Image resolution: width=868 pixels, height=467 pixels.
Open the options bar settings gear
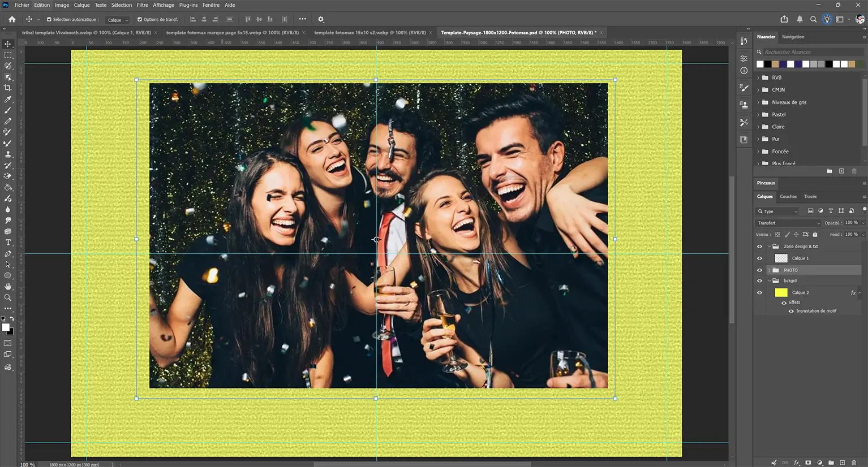(x=321, y=19)
